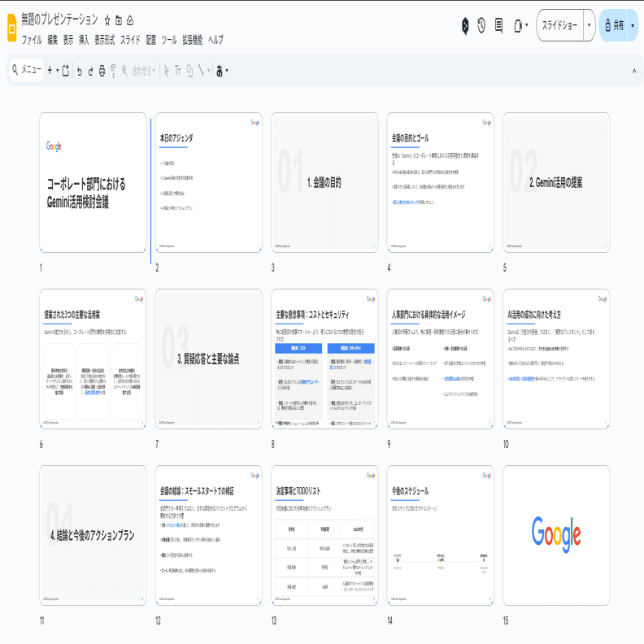Click the zoom magnifier icon
The image size is (644, 644).
[x=124, y=71]
